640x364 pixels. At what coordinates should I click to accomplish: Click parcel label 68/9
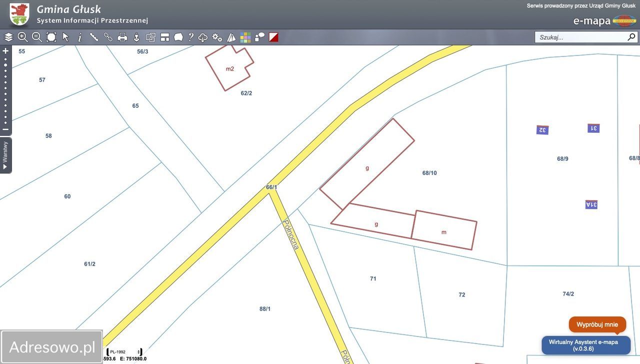tap(562, 159)
